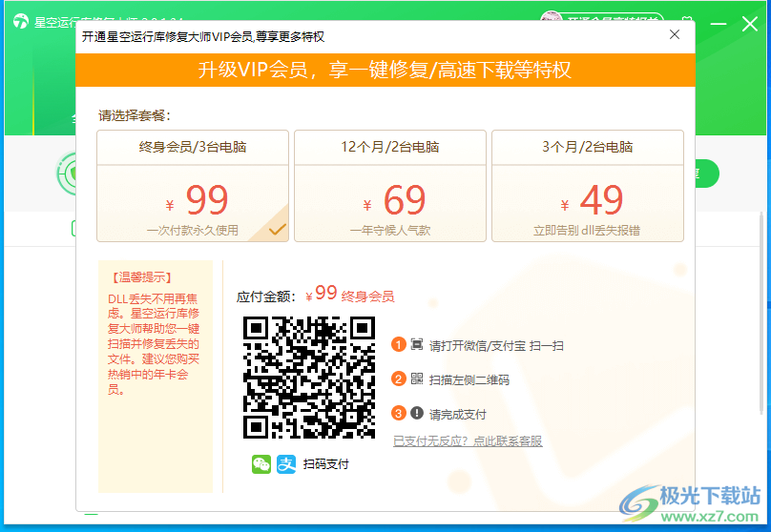The image size is (771, 532).
Task: Click the orange upgrade VIP banner
Action: 385,70
